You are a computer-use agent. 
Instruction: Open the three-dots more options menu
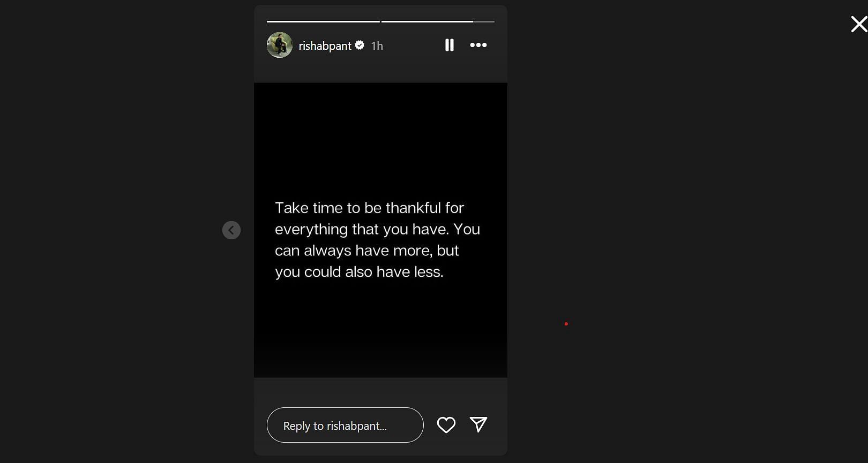pos(478,45)
